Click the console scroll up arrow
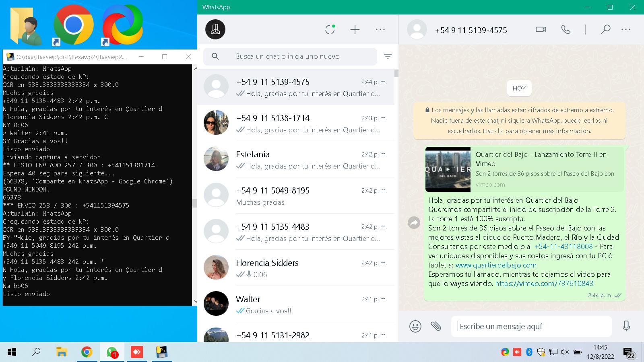Viewport: 644px width, 362px height. (x=195, y=68)
